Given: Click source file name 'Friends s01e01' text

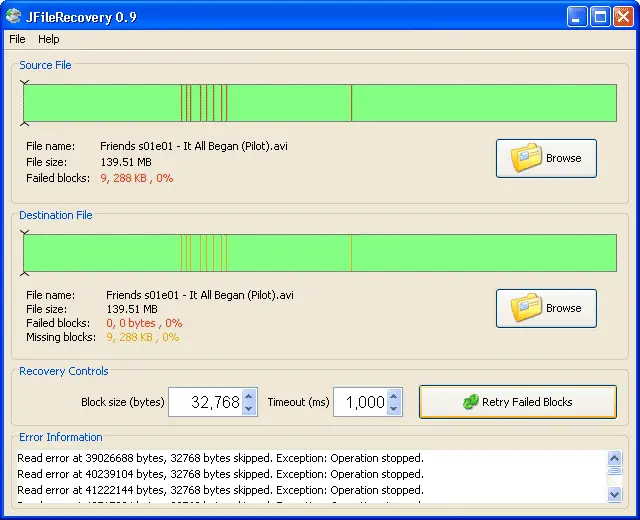Looking at the screenshot, I should click(194, 146).
